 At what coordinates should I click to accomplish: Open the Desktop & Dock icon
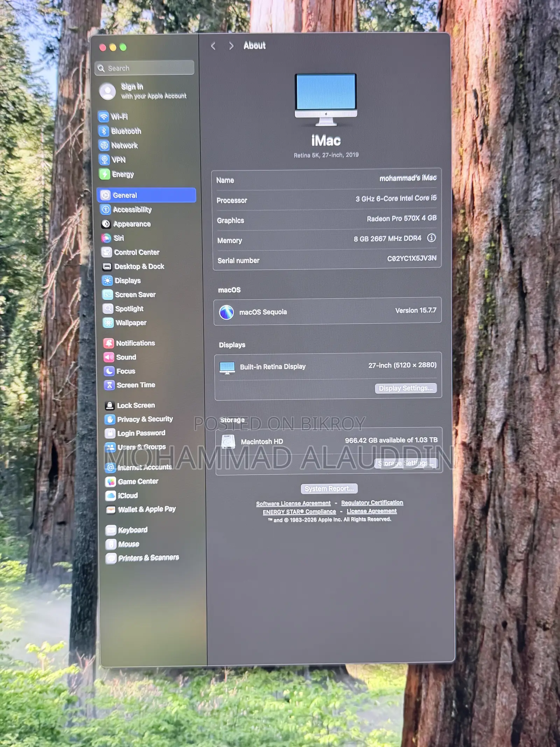[107, 266]
